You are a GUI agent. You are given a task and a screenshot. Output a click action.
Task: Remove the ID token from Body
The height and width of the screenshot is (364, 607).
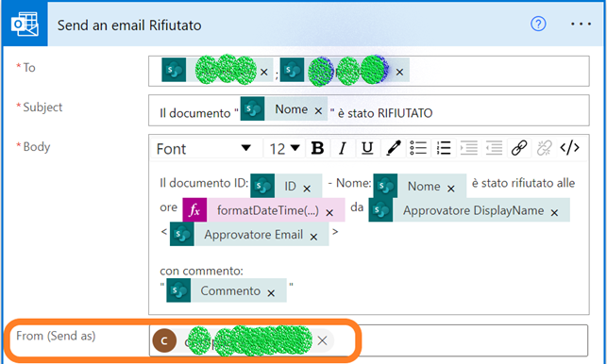[307, 189]
